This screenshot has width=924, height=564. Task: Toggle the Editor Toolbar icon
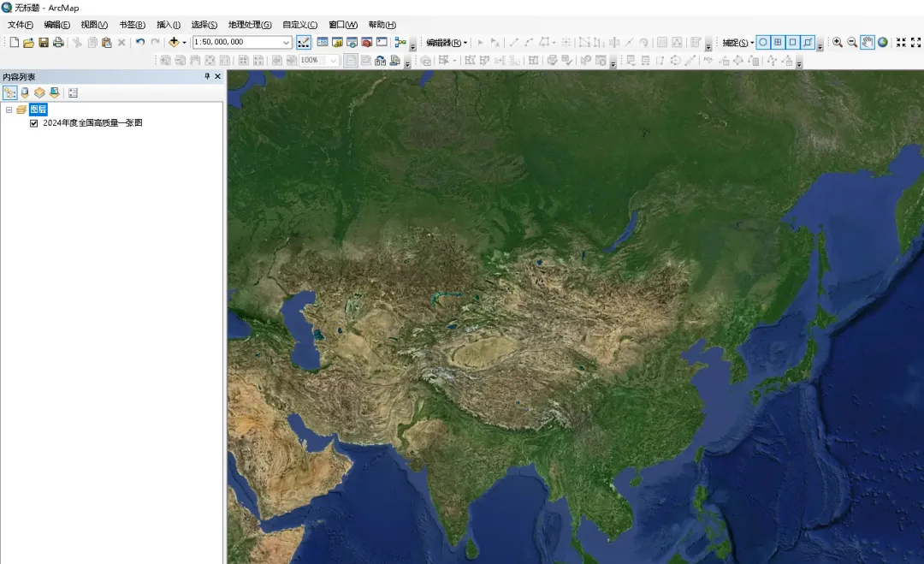[x=304, y=43]
